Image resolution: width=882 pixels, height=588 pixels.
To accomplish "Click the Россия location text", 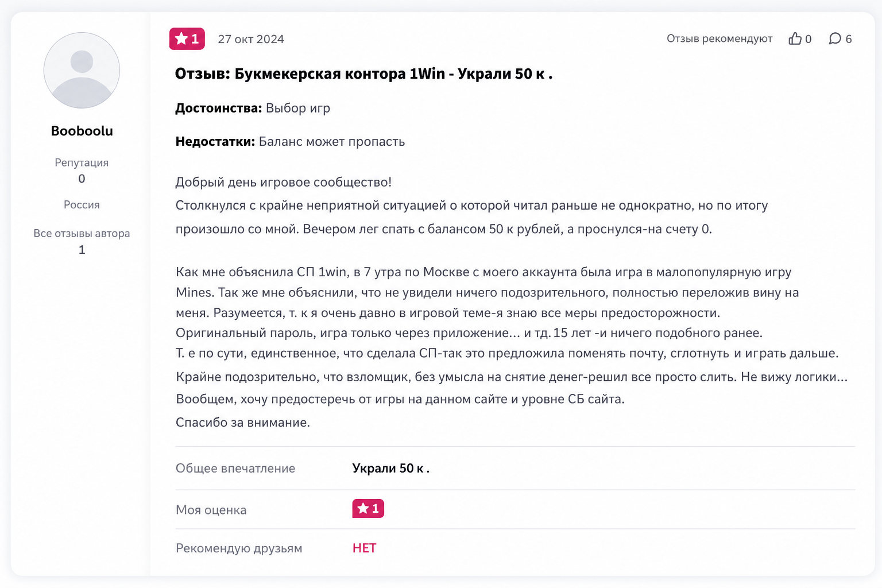I will [82, 205].
